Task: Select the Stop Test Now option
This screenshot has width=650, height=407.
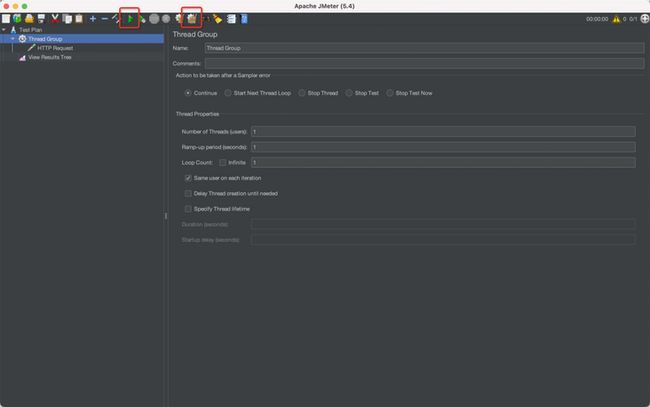Action: point(390,93)
